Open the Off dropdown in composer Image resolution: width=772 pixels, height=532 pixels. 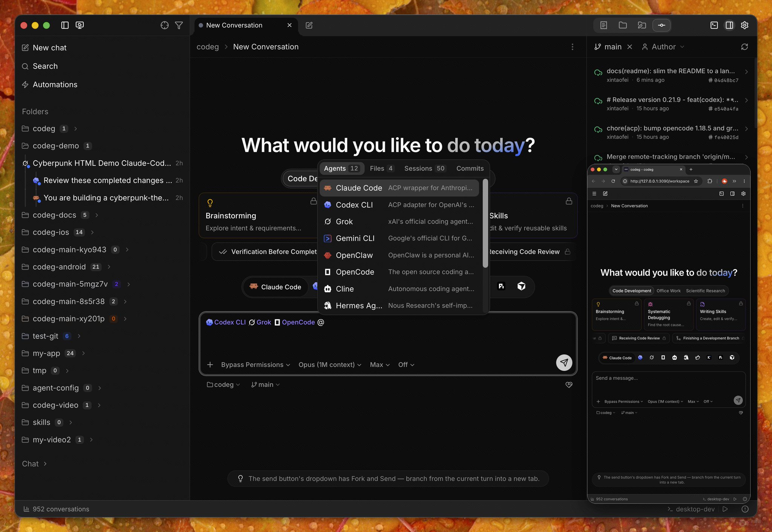(406, 365)
